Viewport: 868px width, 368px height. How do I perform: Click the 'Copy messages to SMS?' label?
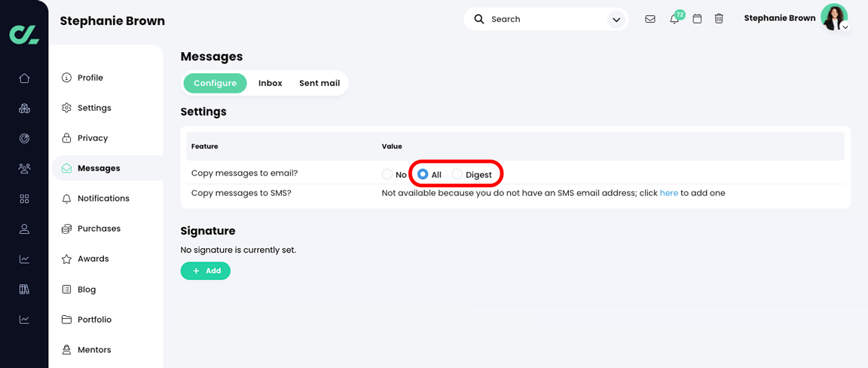[x=243, y=193]
